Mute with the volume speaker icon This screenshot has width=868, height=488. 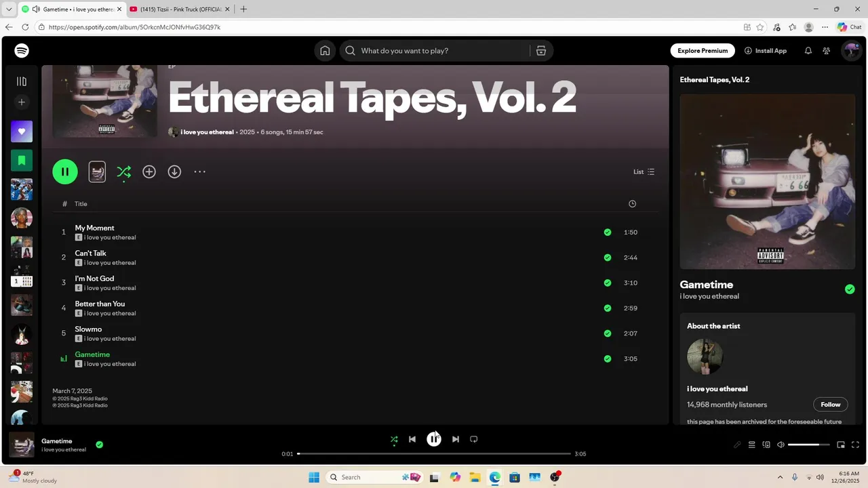[x=781, y=445]
